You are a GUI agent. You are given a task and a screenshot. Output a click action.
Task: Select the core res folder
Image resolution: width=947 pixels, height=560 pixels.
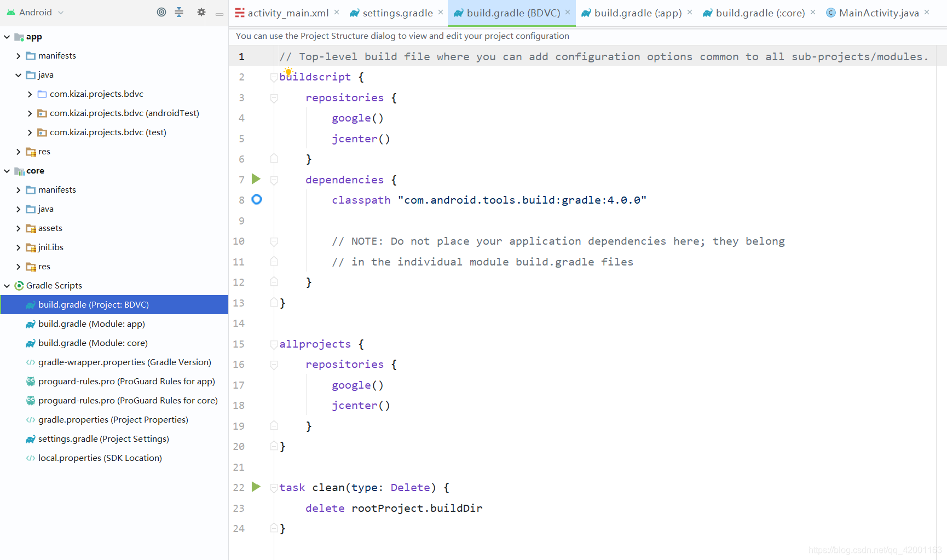(x=114, y=267)
